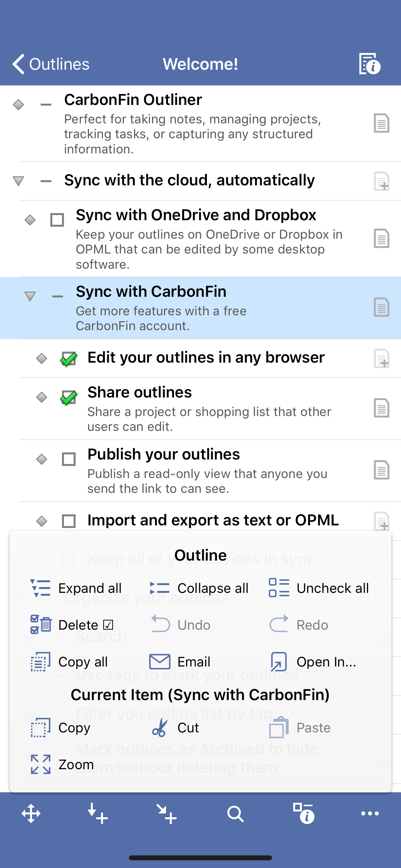Image resolution: width=401 pixels, height=868 pixels.
Task: Tap diamond bullet of Publish your outlines
Action: [x=42, y=459]
